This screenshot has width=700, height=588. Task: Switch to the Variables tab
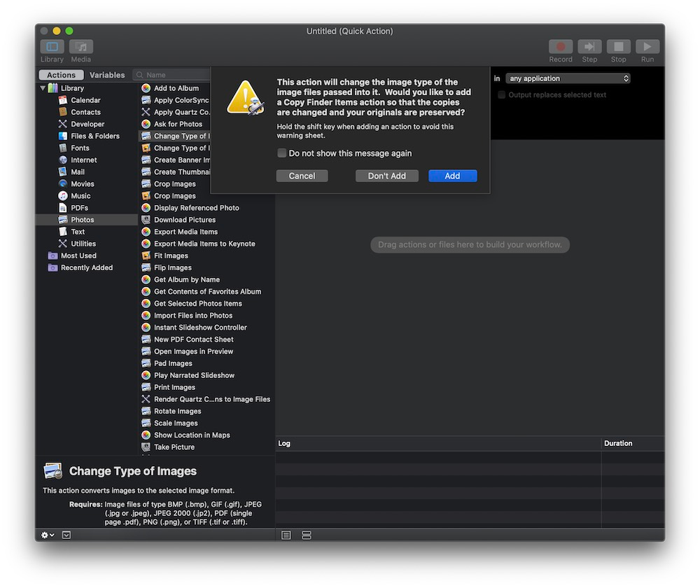(x=107, y=75)
